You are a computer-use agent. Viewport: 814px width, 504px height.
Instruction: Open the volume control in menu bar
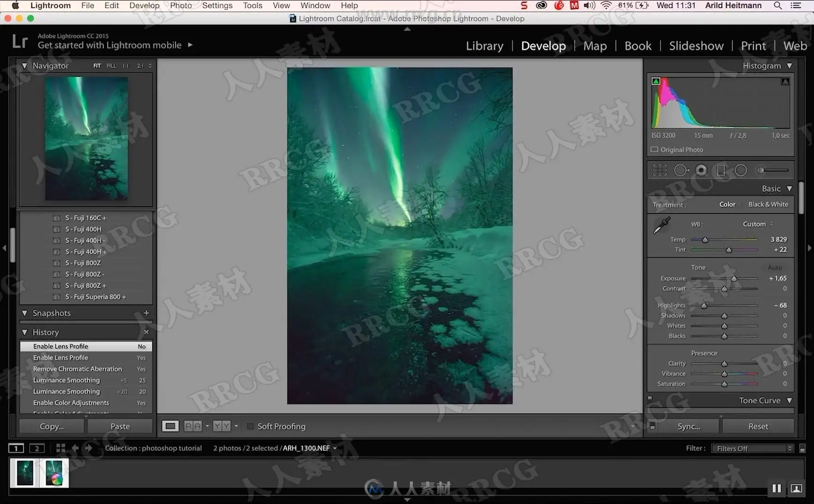click(x=590, y=6)
